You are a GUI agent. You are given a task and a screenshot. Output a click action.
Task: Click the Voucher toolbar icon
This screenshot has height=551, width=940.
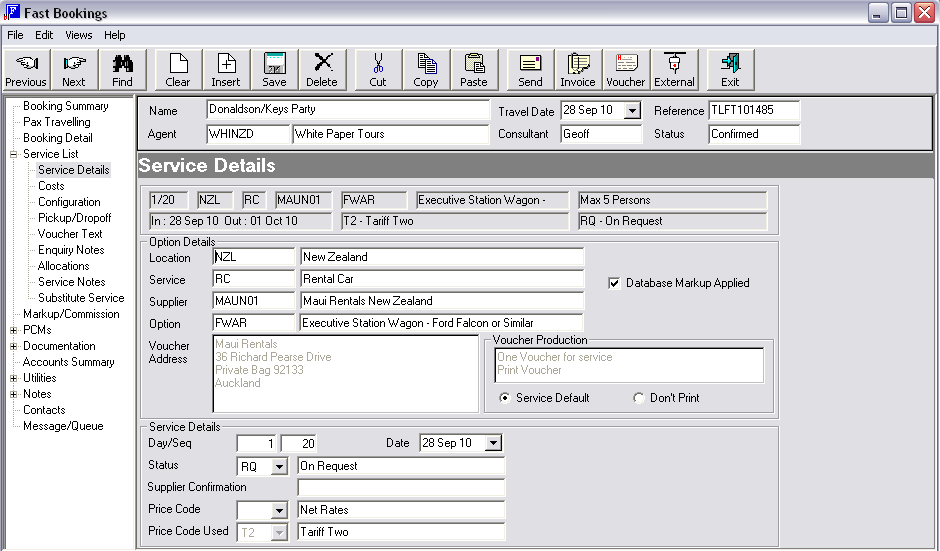point(626,69)
